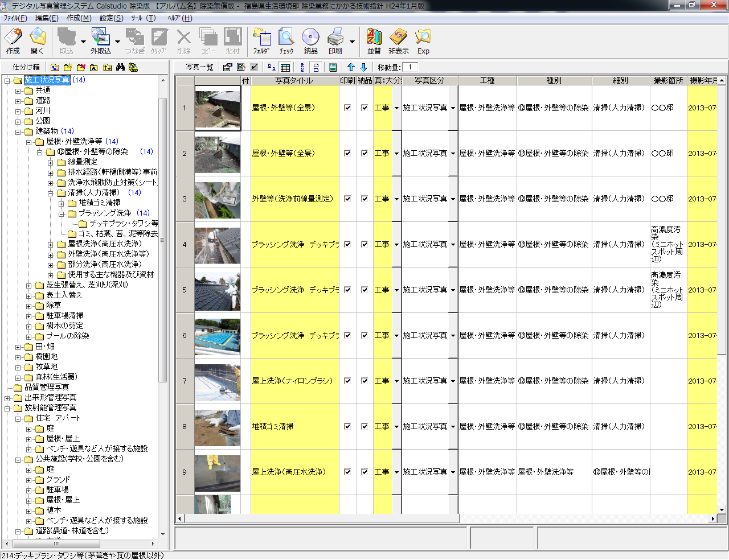Click the binoculars search icon in 仕分け箱 toolbar
The width and height of the screenshot is (729, 560).
pyautogui.click(x=120, y=67)
